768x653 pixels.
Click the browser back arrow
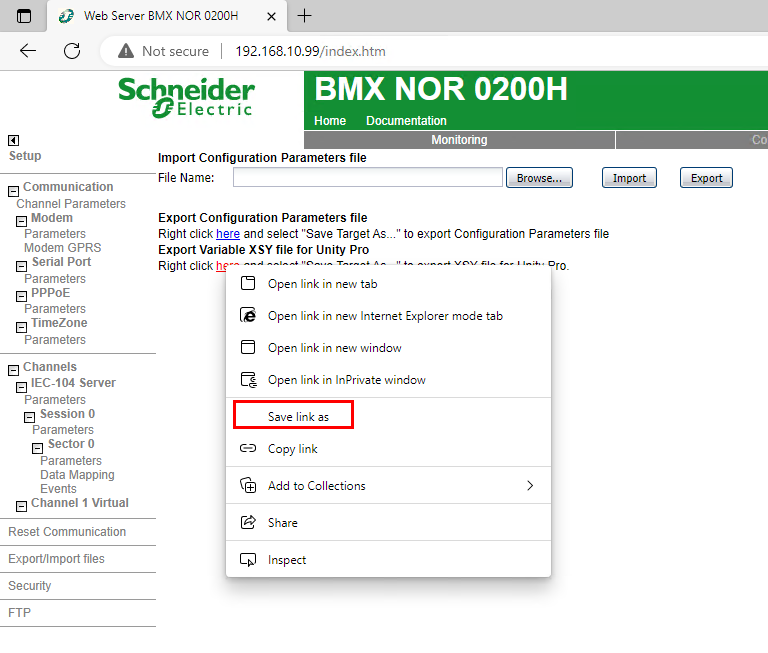pyautogui.click(x=28, y=50)
